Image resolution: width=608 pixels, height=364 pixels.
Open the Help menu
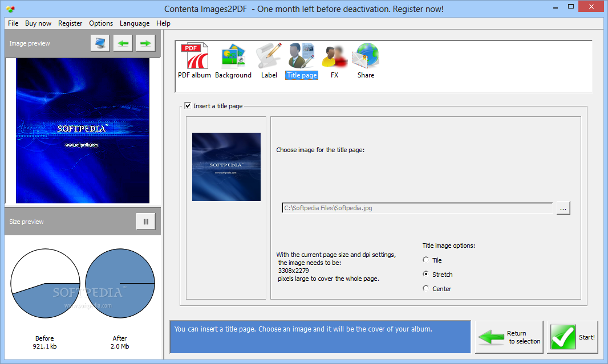tap(163, 23)
